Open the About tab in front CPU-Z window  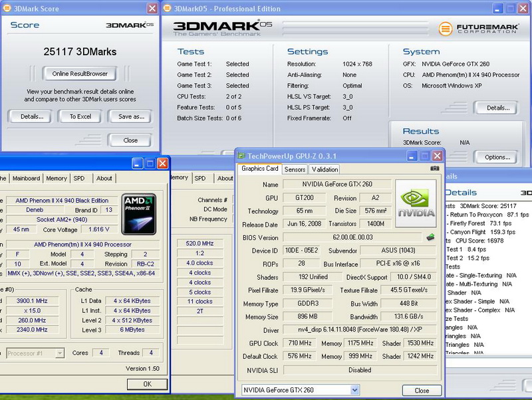pos(104,178)
